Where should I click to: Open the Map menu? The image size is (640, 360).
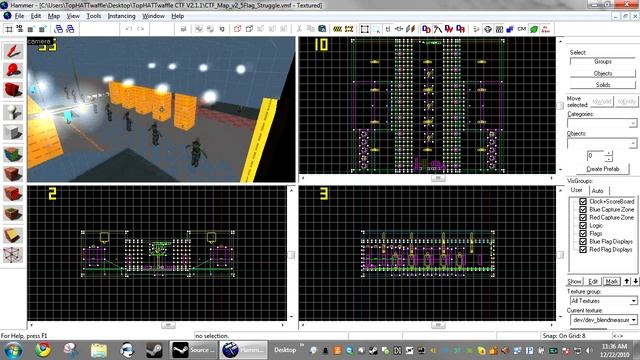coord(54,16)
